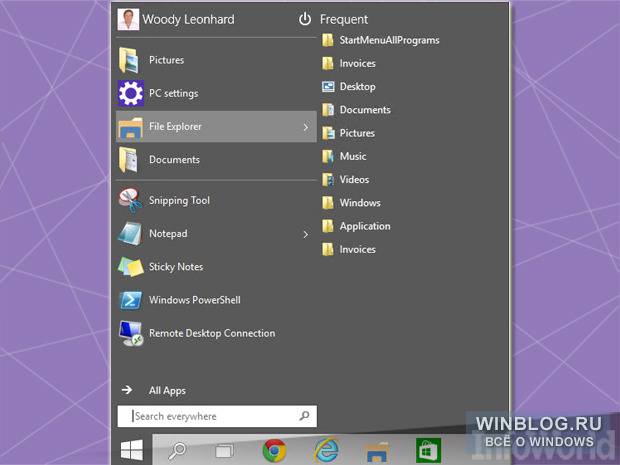Open Sticky Notes icon
This screenshot has width=620, height=465.
point(131,267)
